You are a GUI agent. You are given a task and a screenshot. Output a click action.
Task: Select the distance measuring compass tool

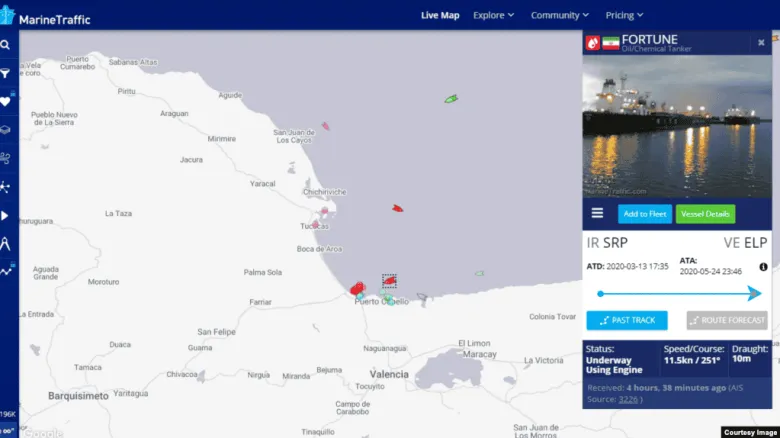coord(6,242)
